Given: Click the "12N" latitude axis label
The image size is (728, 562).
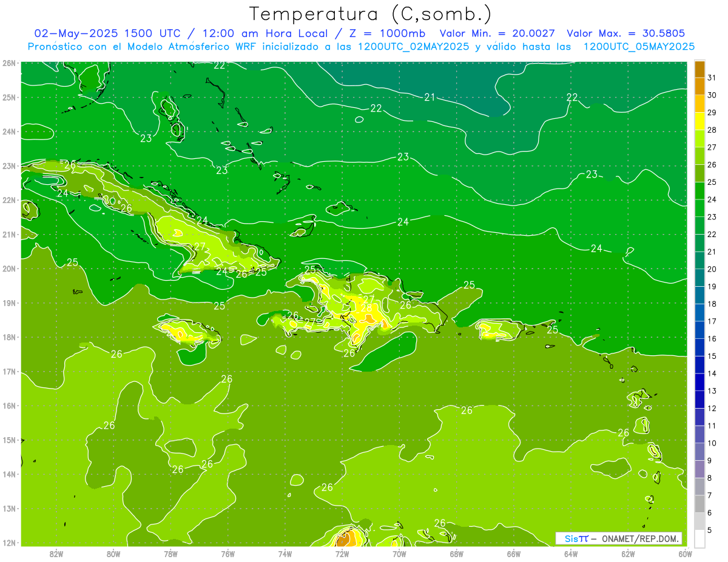Looking at the screenshot, I should tap(8, 543).
